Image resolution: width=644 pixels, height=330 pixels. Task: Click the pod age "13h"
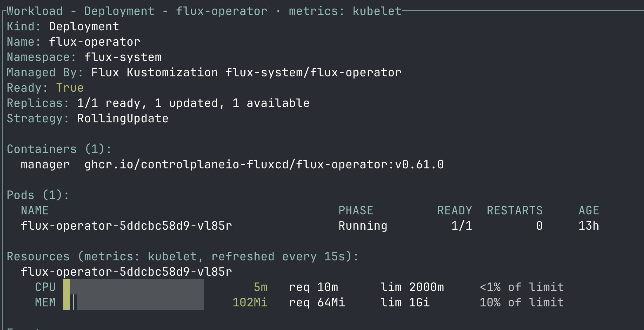tap(589, 226)
